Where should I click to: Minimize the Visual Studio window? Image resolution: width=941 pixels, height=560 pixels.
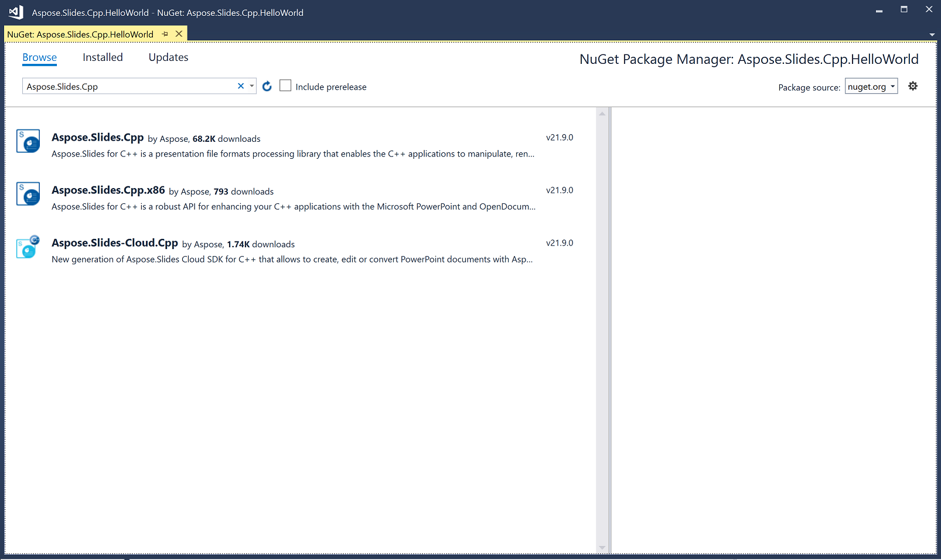(879, 10)
